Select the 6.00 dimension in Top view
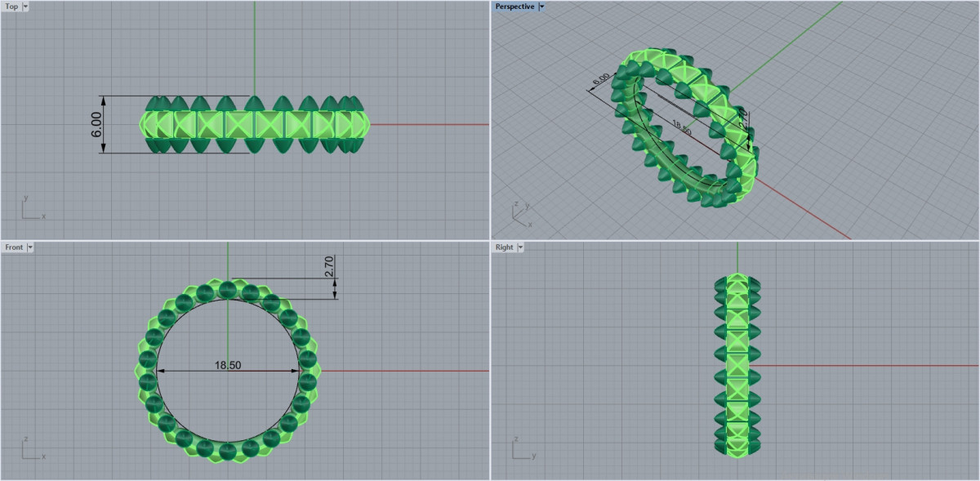Viewport: 980px width, 481px height. tap(96, 124)
